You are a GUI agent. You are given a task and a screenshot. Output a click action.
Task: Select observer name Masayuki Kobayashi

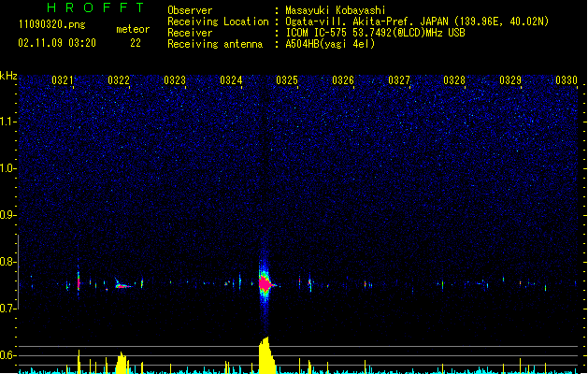coord(336,10)
